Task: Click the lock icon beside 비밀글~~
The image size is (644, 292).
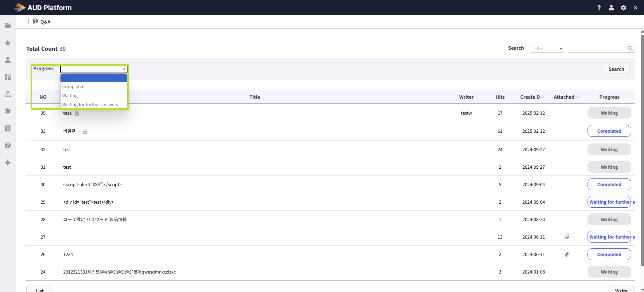Action: 85,131
